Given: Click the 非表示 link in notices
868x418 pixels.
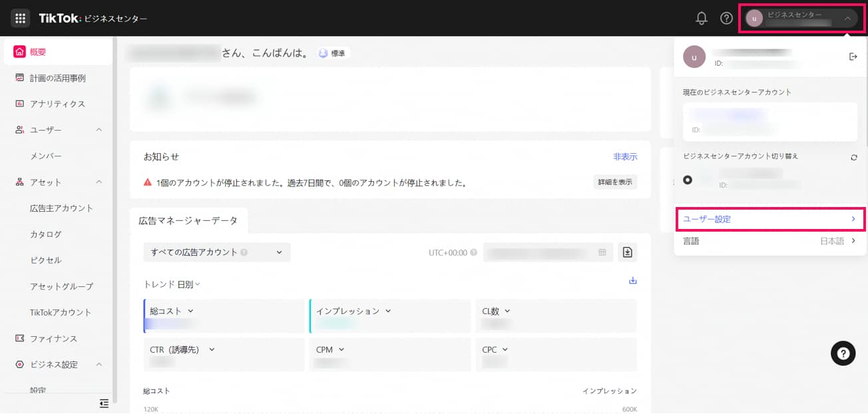Looking at the screenshot, I should coord(624,157).
